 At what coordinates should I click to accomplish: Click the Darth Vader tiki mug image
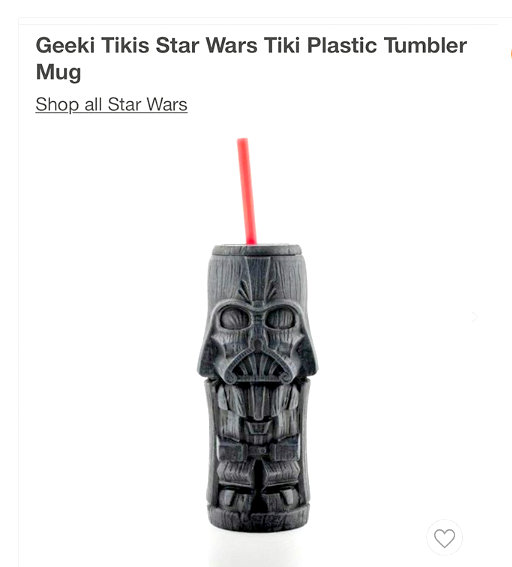257,335
